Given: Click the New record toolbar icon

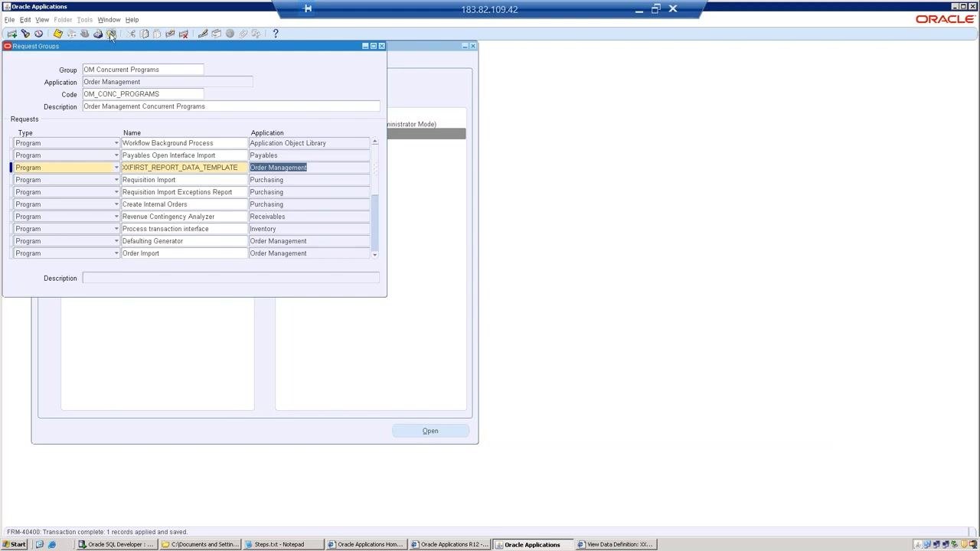Looking at the screenshot, I should (x=11, y=34).
